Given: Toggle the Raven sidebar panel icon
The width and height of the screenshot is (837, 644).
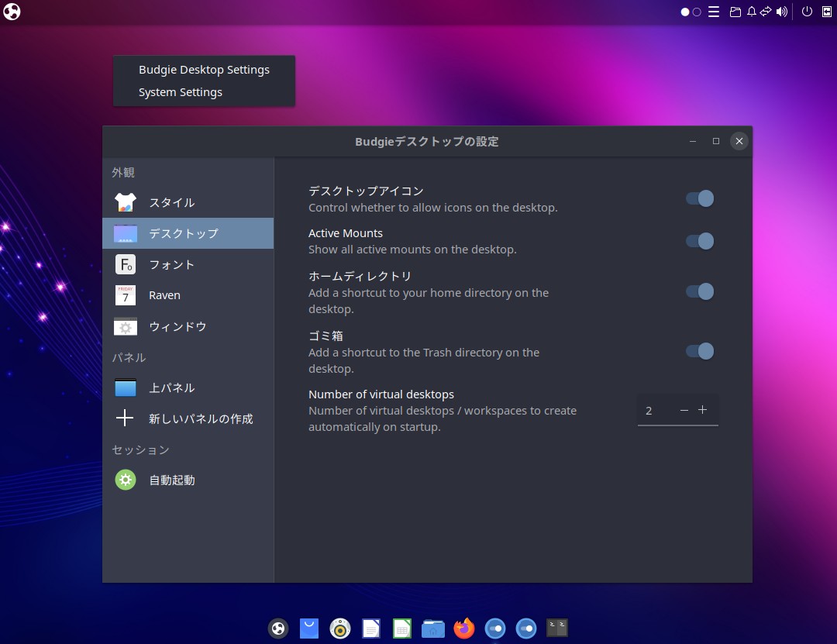Looking at the screenshot, I should click(827, 12).
